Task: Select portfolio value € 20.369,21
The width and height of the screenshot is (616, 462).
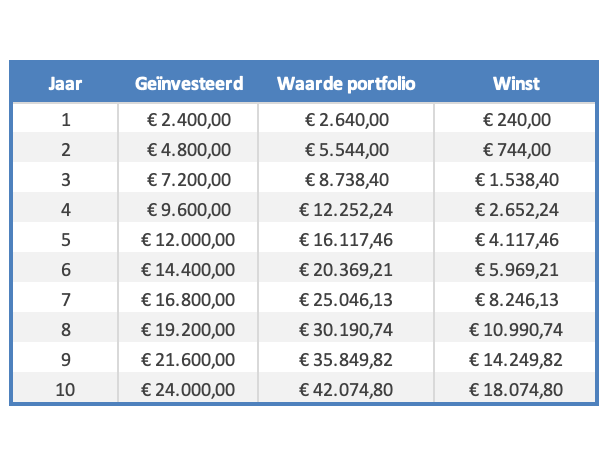Action: point(346,270)
